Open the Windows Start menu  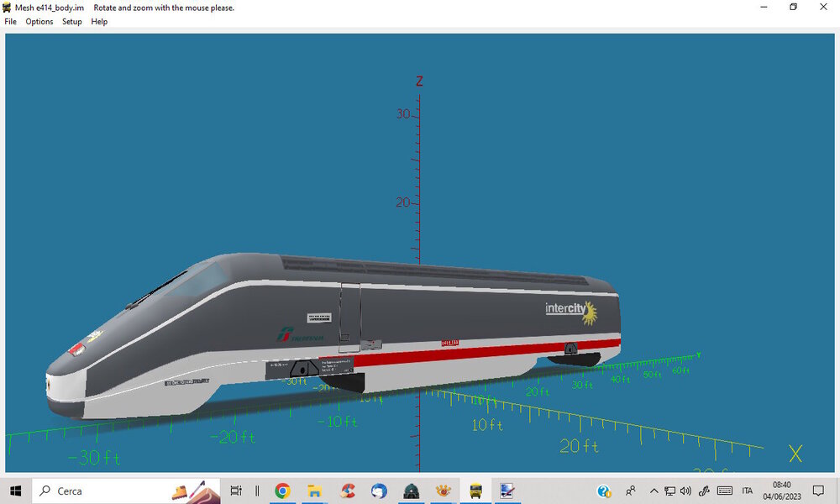coord(15,491)
